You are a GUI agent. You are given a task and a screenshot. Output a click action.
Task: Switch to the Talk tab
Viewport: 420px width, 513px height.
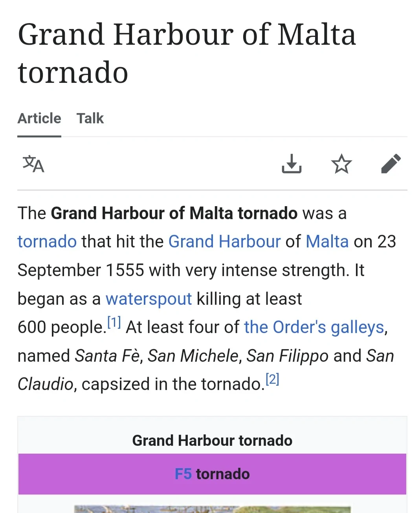90,118
